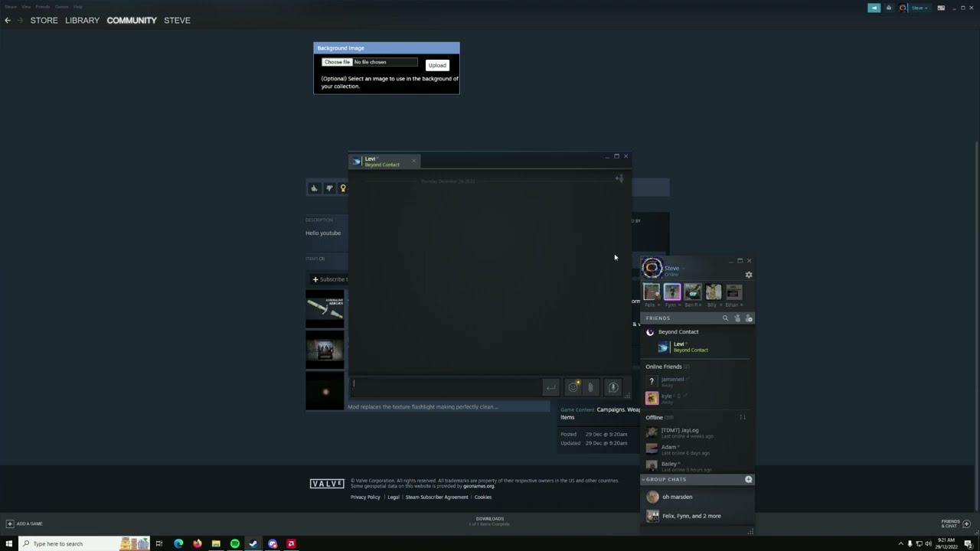
Task: Select friend kyle in list
Action: coord(697,398)
